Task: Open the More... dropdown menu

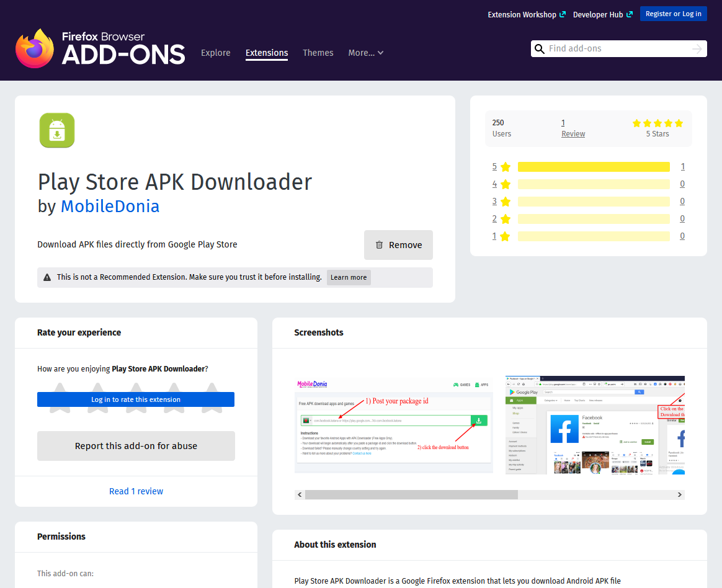Action: pyautogui.click(x=366, y=53)
